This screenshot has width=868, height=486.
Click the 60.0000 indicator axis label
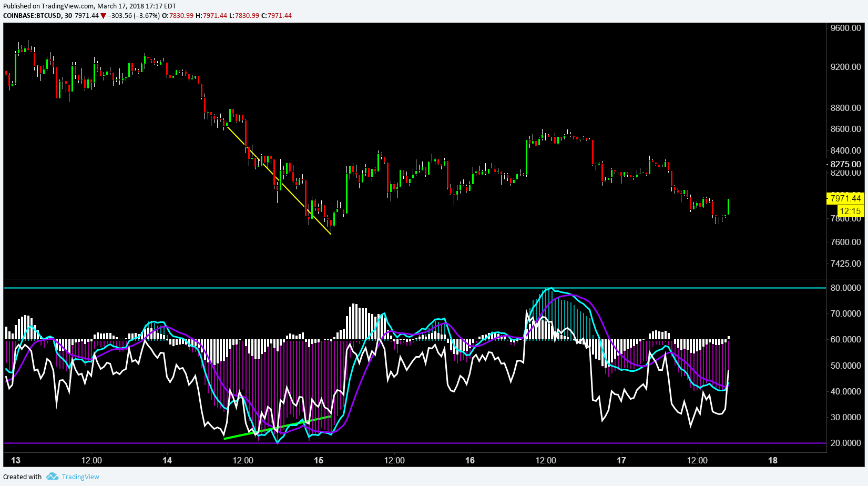(x=845, y=340)
